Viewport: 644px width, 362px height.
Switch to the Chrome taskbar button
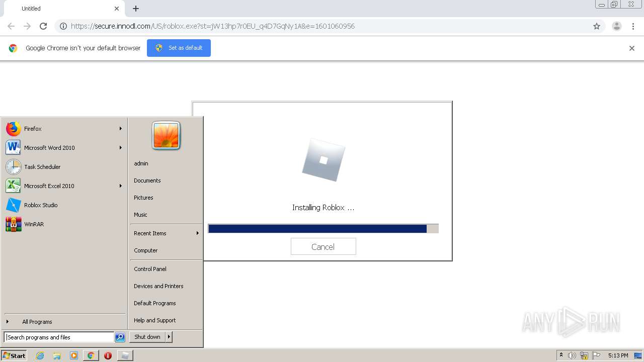[91, 355]
